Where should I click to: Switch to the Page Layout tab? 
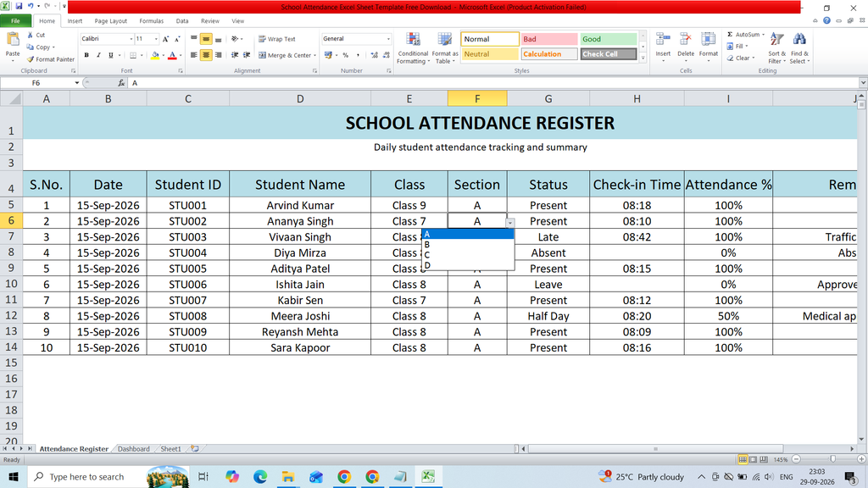[x=111, y=21]
